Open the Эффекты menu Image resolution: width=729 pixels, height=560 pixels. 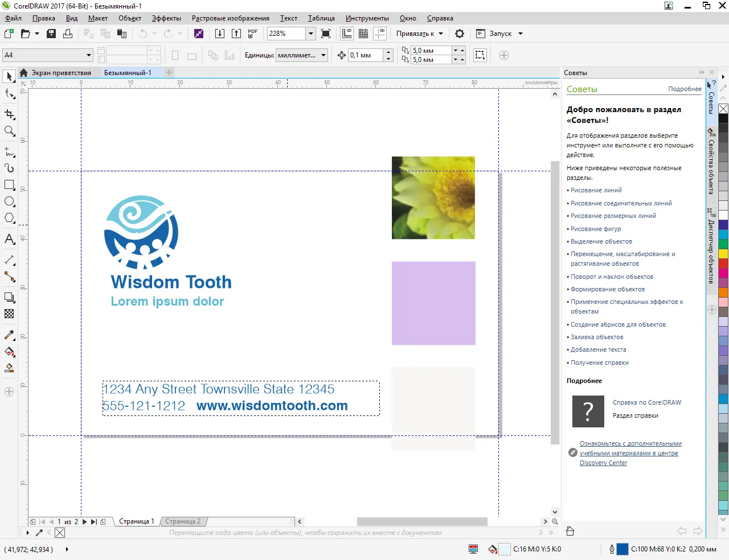[x=166, y=18]
